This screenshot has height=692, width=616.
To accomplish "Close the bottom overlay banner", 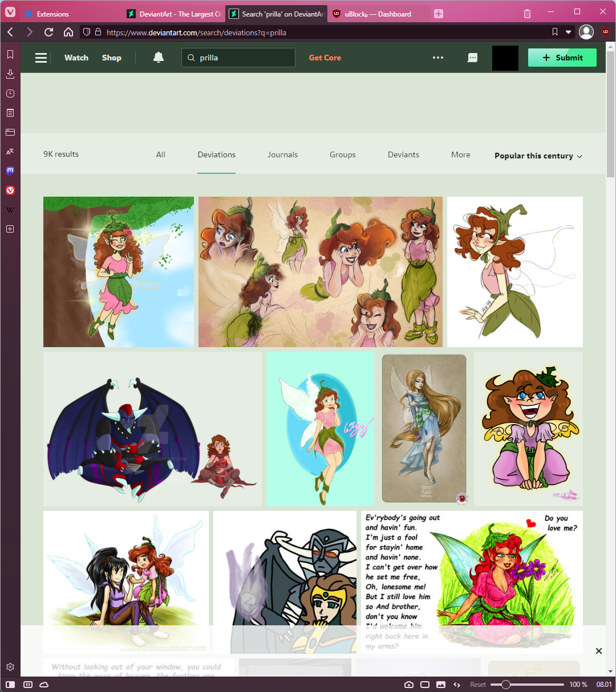I will click(599, 651).
